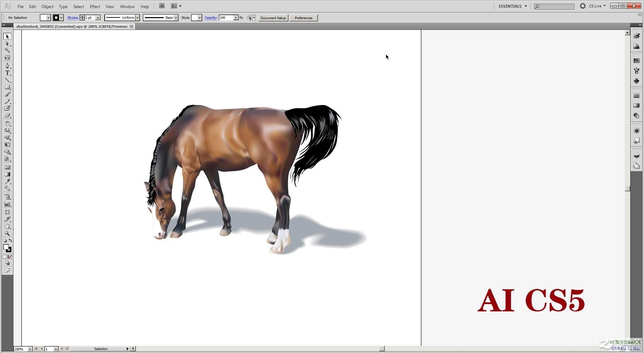This screenshot has height=353, width=644.
Task: Select the Pen tool
Action: tap(7, 65)
